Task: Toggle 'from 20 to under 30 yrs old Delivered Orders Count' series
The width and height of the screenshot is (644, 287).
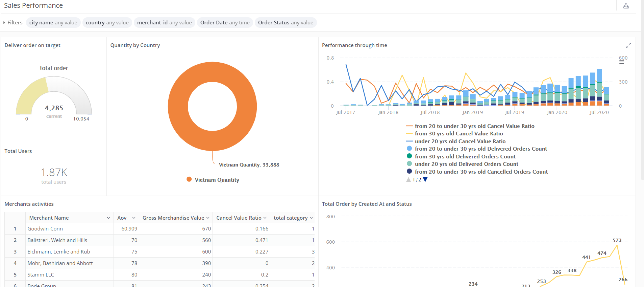Action: [477, 149]
